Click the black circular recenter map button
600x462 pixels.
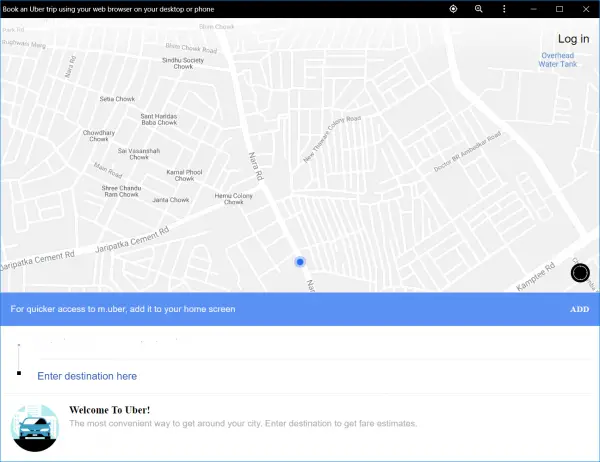pyautogui.click(x=580, y=273)
